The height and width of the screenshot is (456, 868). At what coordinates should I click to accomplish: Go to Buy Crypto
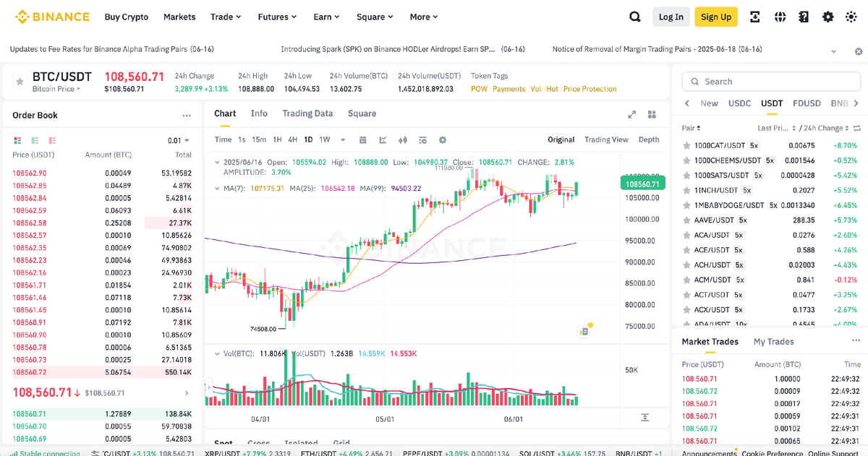click(126, 17)
